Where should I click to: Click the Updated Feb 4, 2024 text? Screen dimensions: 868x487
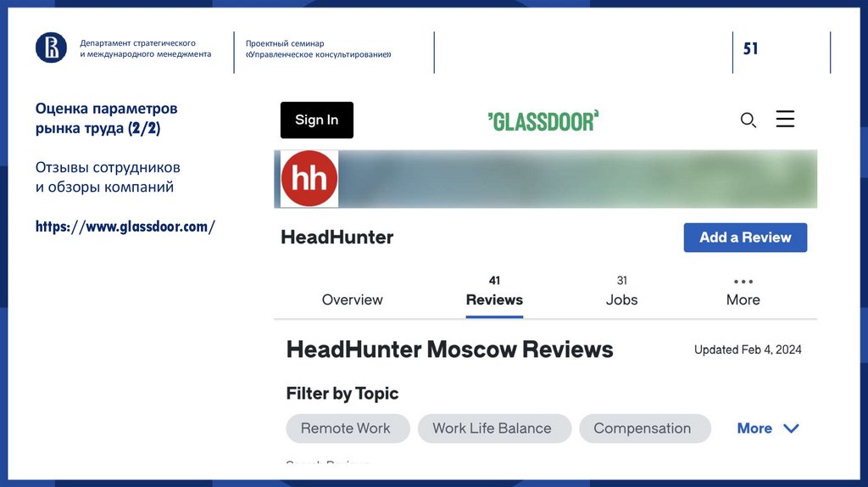(748, 350)
